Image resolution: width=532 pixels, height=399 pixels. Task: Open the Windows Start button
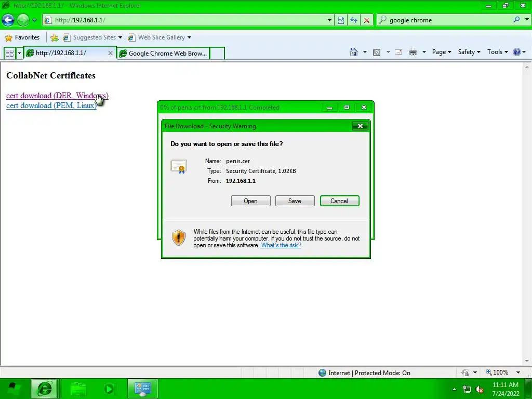point(13,389)
